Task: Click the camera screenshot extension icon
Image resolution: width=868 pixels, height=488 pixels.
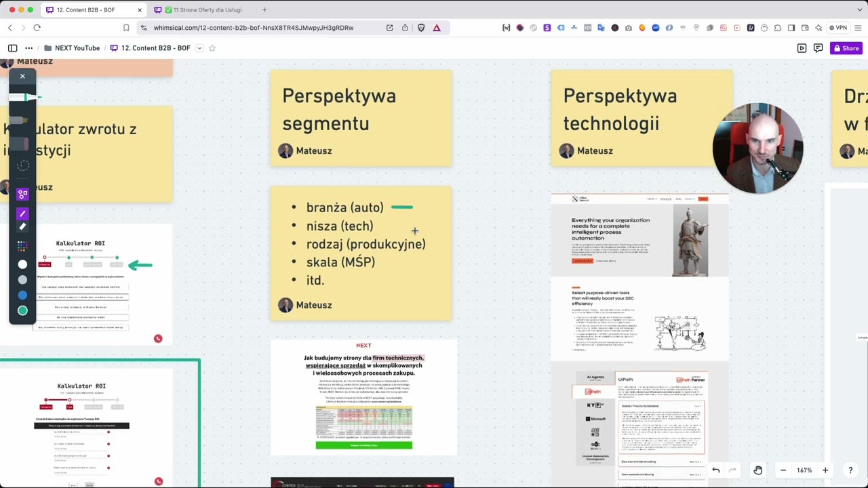Action: click(629, 28)
